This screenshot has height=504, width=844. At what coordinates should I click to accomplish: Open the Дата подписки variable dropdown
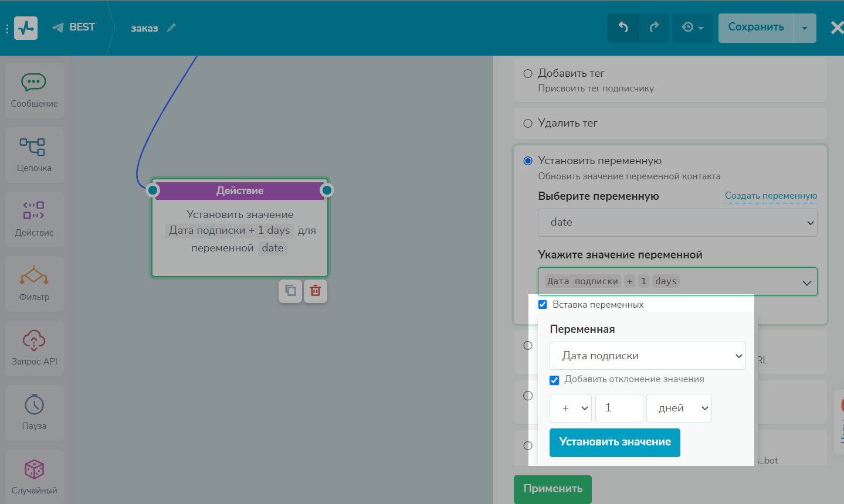pyautogui.click(x=648, y=356)
